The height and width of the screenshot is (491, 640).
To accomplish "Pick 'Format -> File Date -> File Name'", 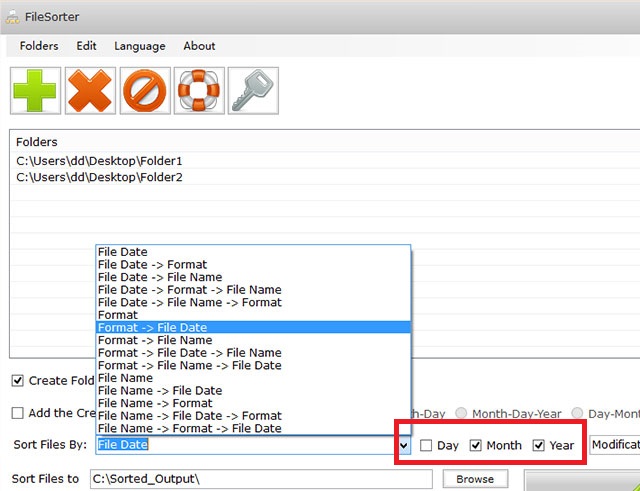I will [x=253, y=353].
